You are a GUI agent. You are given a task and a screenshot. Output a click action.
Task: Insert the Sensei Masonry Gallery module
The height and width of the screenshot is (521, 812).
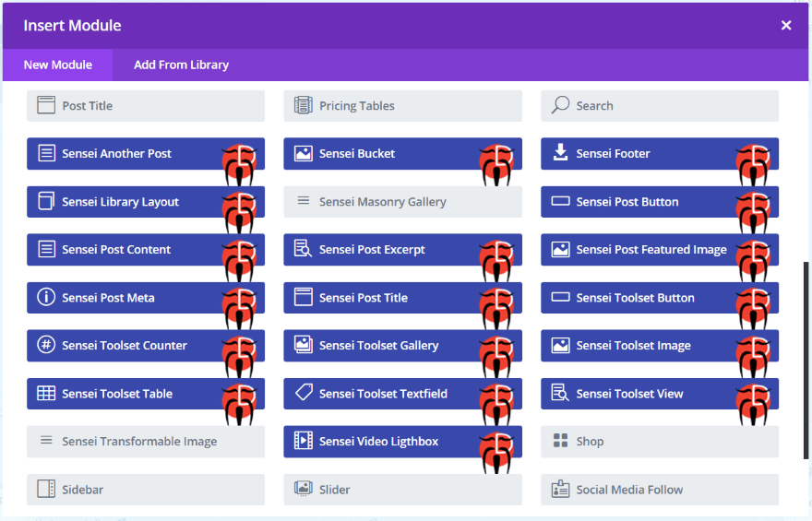coord(402,202)
